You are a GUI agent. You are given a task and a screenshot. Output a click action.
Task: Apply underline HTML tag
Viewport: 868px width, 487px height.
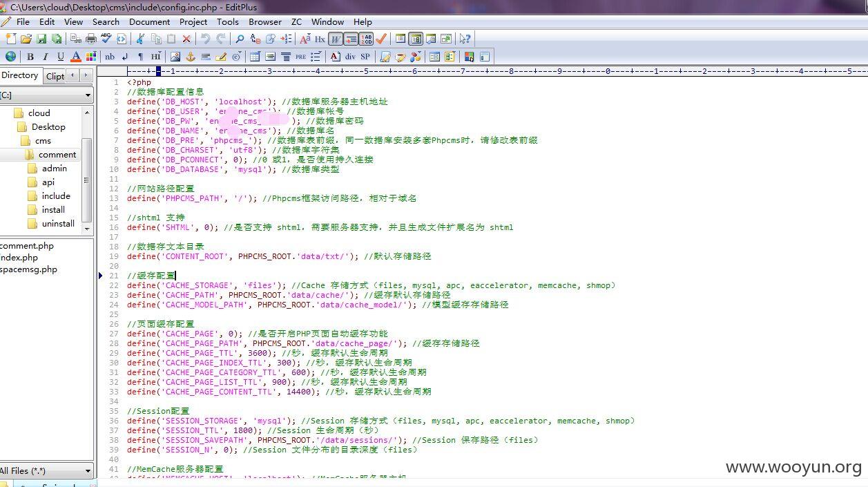click(x=60, y=57)
